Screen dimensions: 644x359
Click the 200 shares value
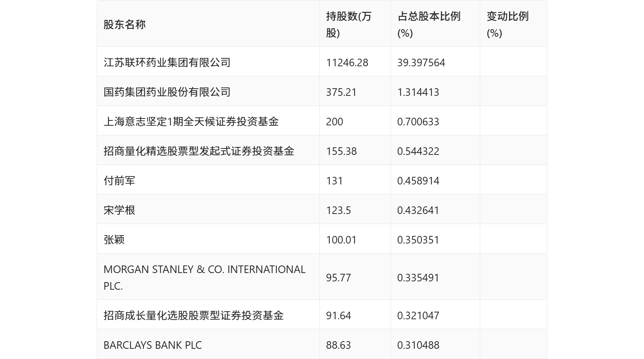(335, 122)
